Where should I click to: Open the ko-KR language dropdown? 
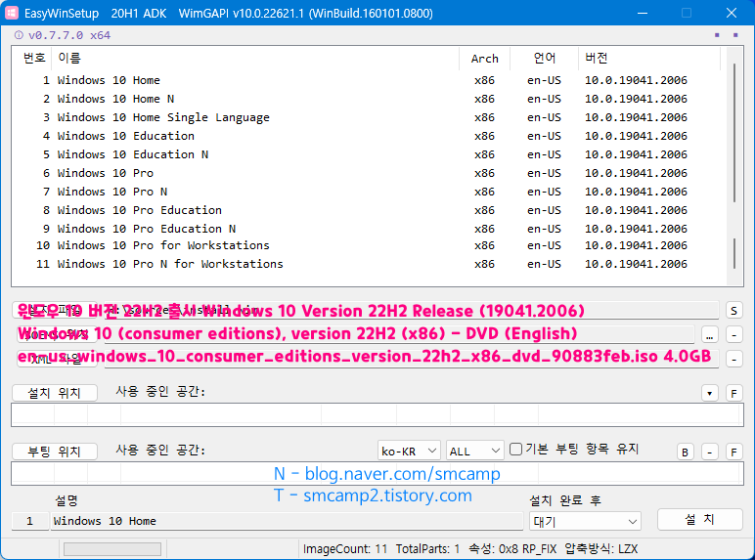click(x=409, y=452)
